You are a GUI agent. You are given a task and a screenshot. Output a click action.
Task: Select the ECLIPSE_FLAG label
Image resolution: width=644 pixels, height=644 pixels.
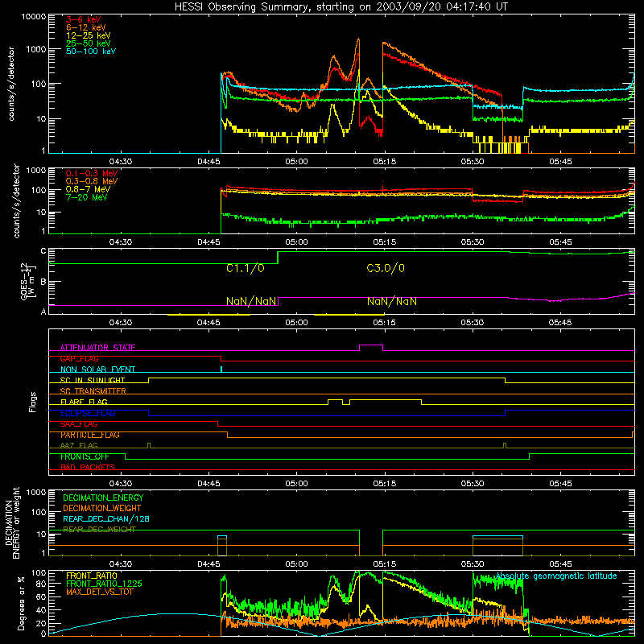click(88, 413)
